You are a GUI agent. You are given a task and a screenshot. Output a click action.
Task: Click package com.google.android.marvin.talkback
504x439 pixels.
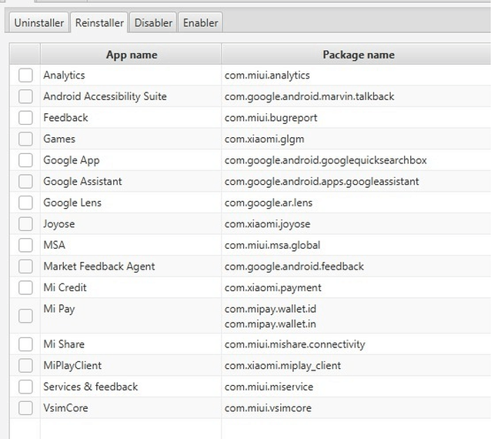(x=309, y=96)
